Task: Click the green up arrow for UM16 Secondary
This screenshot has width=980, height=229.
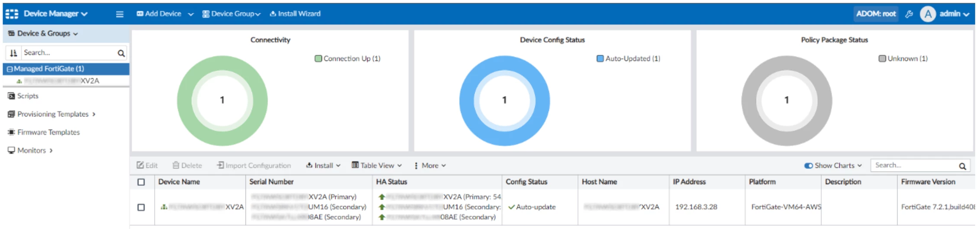Action: pyautogui.click(x=381, y=207)
